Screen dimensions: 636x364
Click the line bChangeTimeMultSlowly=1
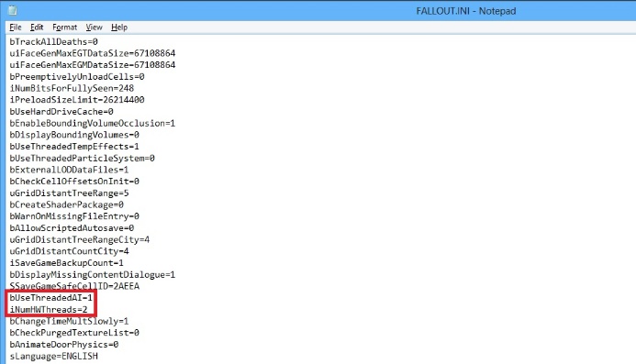[70, 322]
